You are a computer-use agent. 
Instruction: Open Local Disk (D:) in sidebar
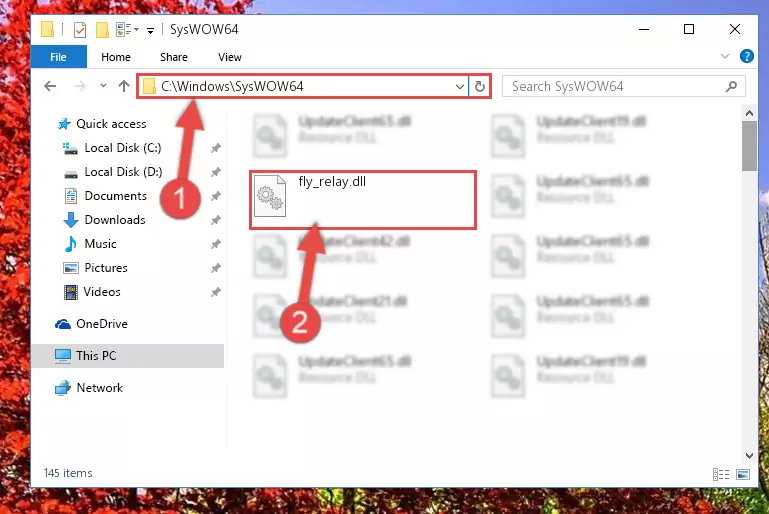[x=113, y=172]
